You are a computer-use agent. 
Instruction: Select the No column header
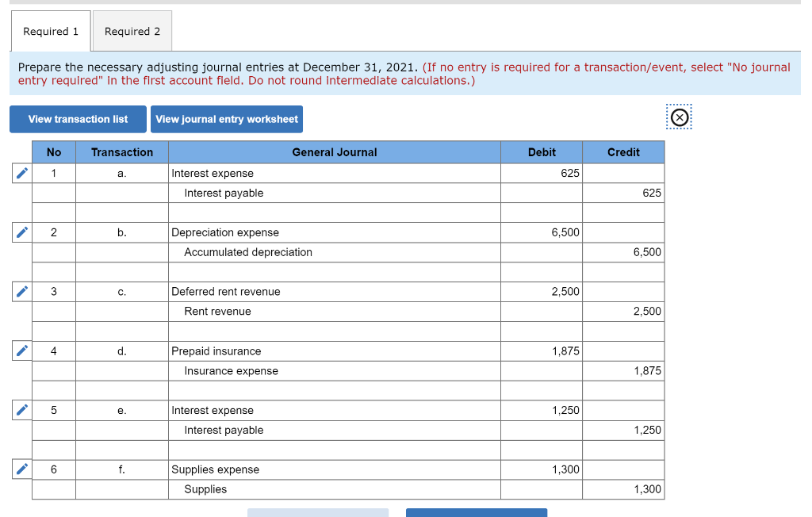coord(54,152)
